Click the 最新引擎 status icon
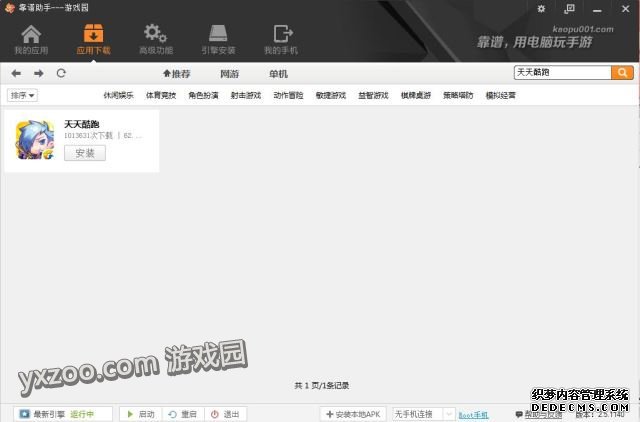640x422 pixels. coord(24,414)
